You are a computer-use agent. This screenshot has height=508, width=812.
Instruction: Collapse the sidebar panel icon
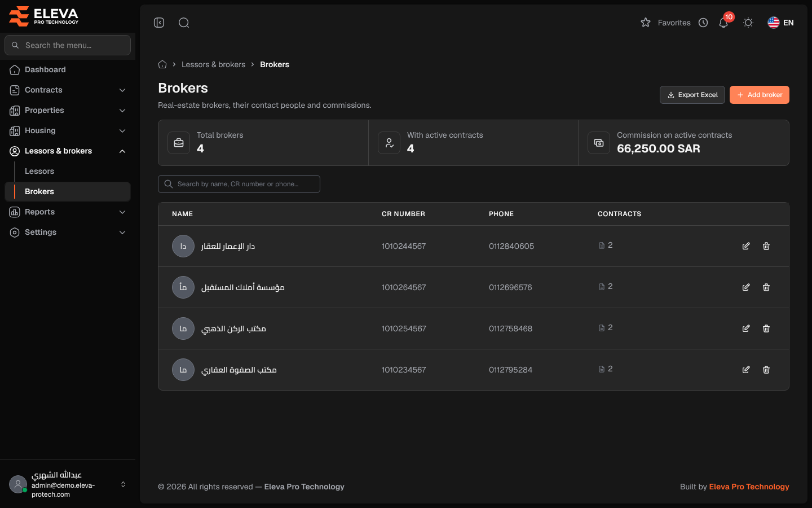(x=159, y=23)
